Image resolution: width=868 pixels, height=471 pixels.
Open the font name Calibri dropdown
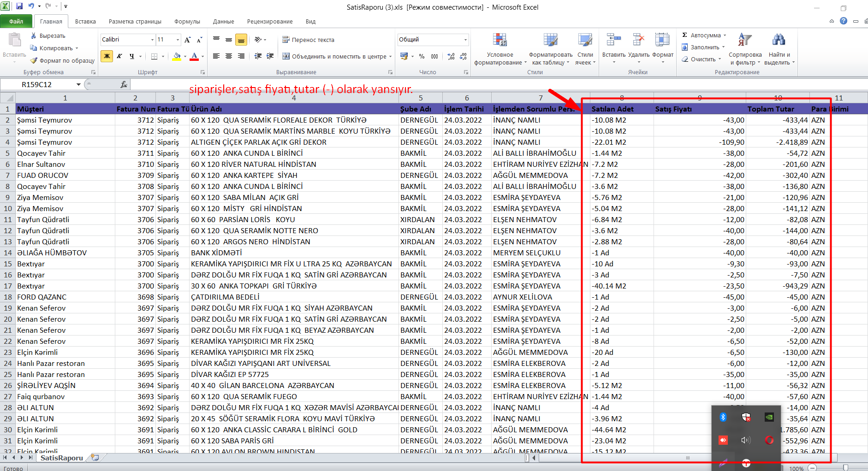[152, 40]
